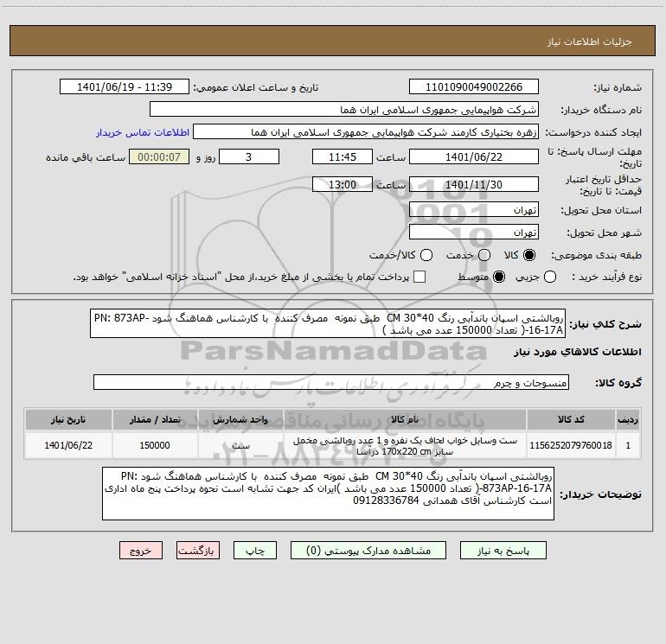Select the کالا radio button
Image resolution: width=666 pixels, height=644 pixels.
click(x=529, y=255)
